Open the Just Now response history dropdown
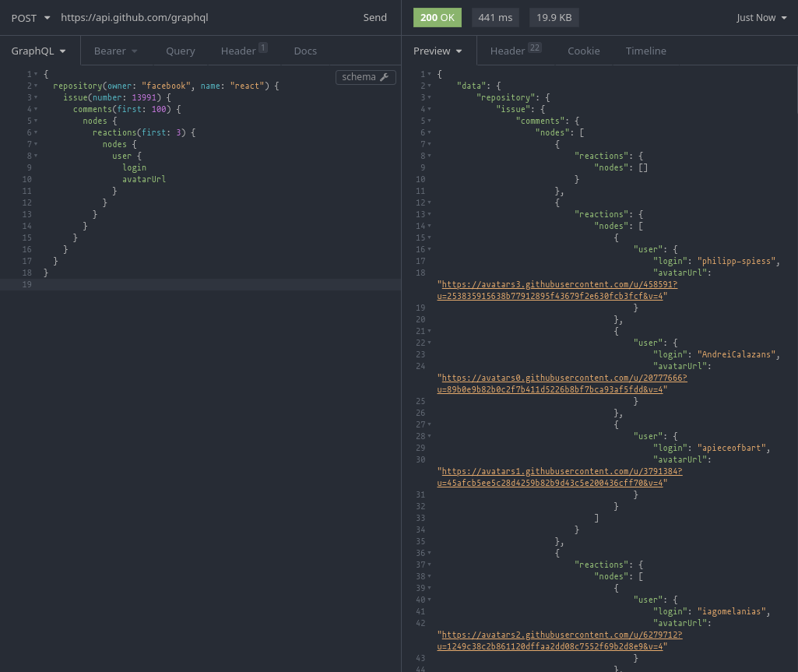Screen dimensions: 798x672 [x=761, y=17]
